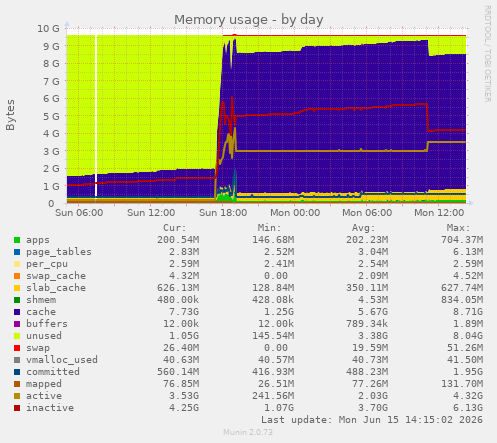Viewport: 497px width, 443px height.
Task: Select the 'page_tables' legend label
Action: click(x=59, y=252)
